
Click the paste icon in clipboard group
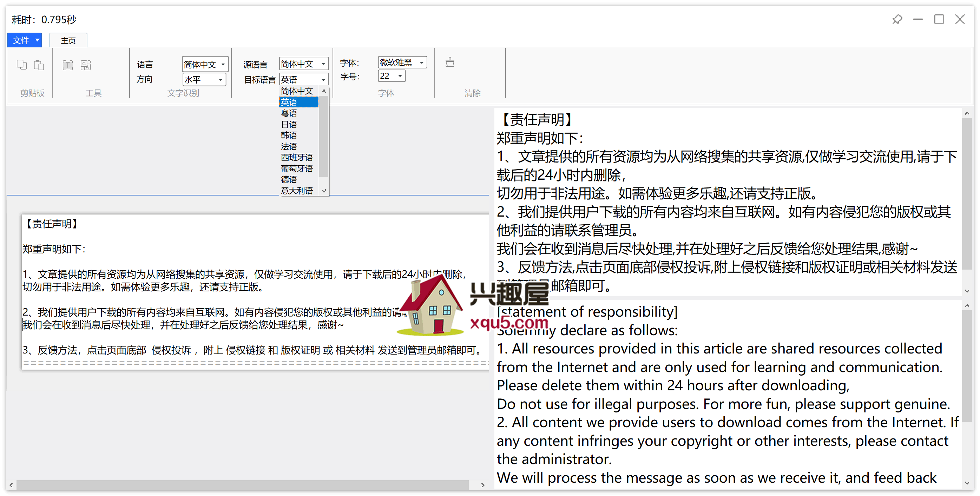coord(39,65)
